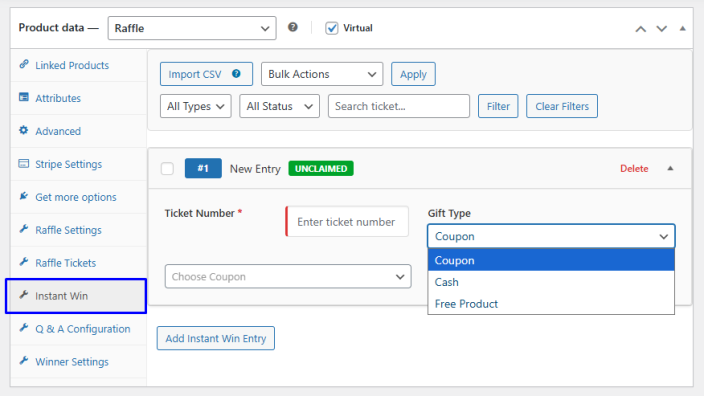Select Coupon option in Gift Type list

click(551, 260)
